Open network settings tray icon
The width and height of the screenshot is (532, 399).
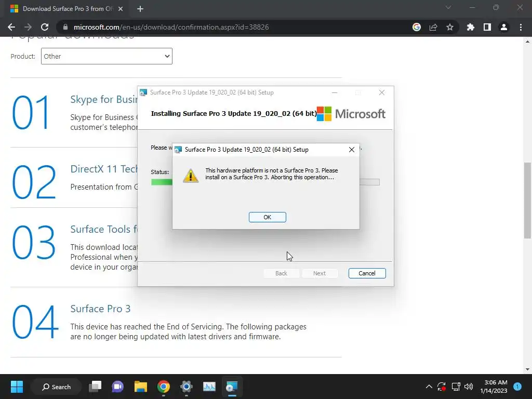pos(456,387)
